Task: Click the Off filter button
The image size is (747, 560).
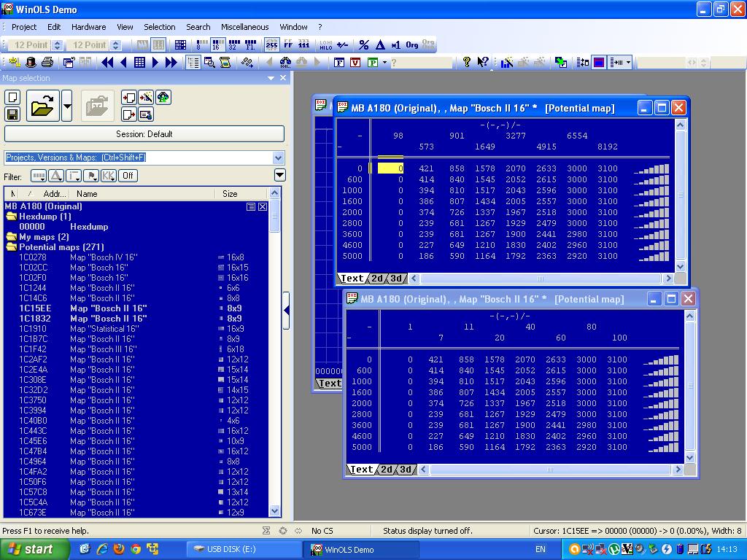Action: coord(128,176)
